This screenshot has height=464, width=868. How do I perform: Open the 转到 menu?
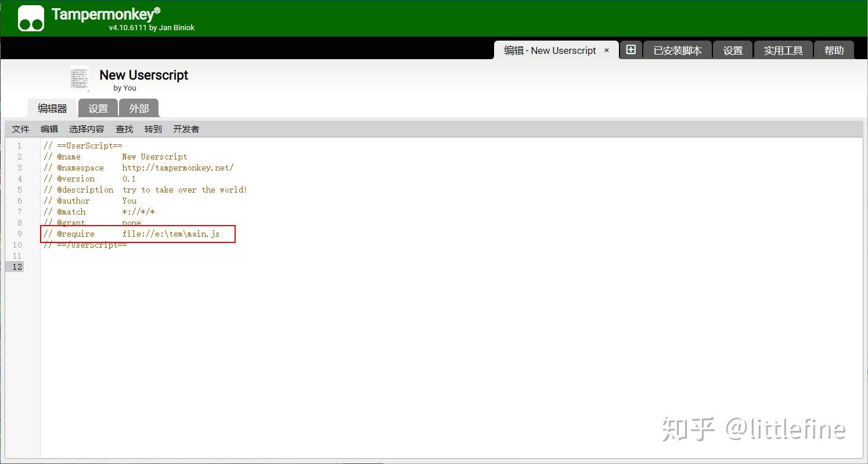[153, 129]
